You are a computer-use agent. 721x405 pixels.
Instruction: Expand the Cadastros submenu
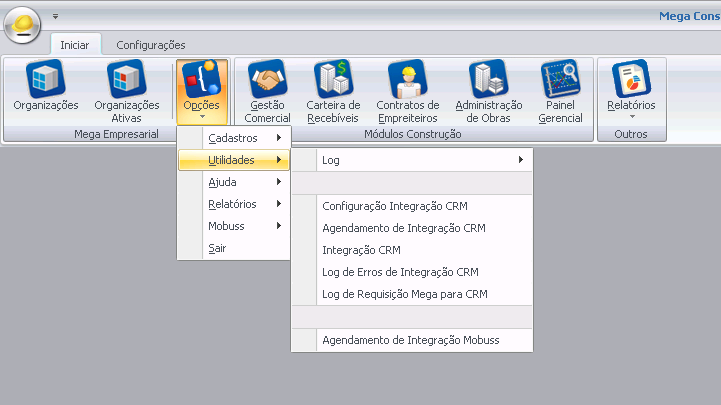point(234,138)
